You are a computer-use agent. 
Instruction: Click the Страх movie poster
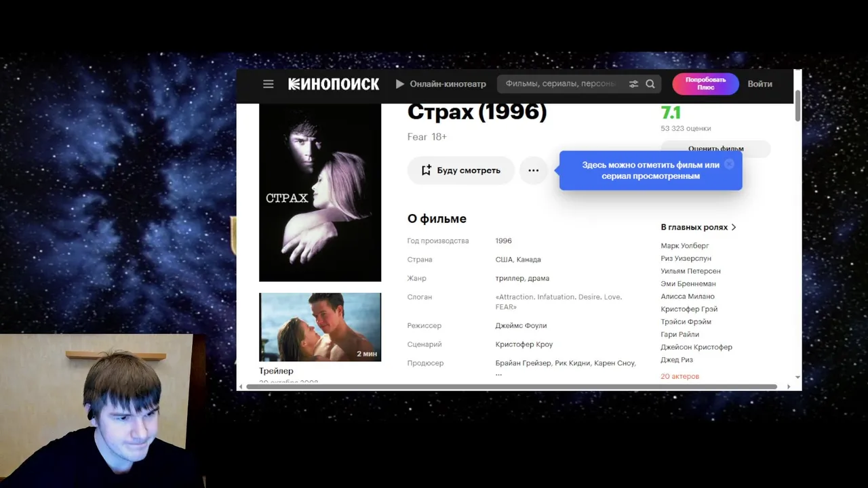[320, 192]
